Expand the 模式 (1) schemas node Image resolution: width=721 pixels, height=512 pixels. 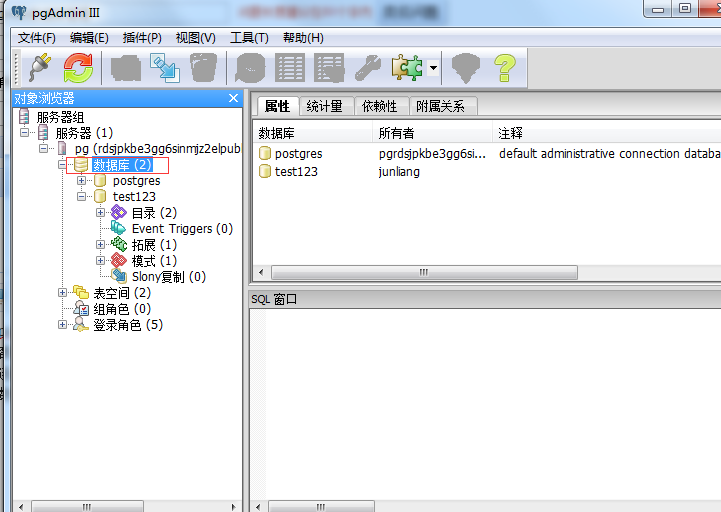click(x=101, y=261)
